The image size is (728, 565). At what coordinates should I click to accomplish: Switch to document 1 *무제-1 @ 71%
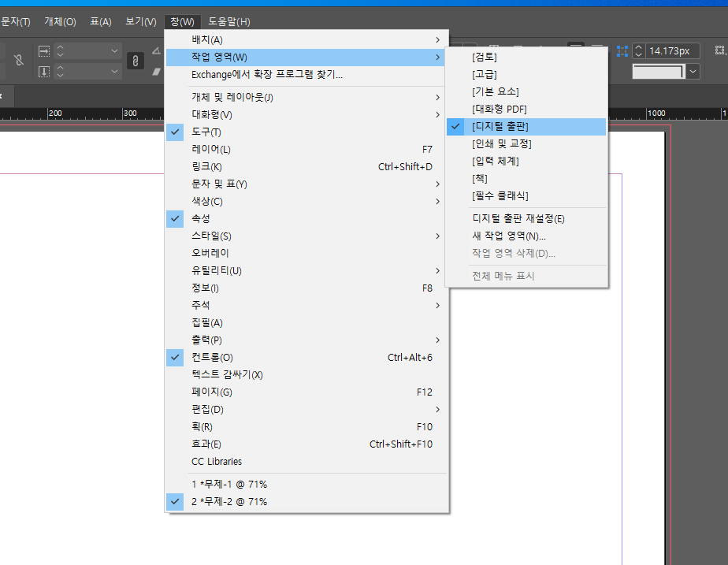(x=305, y=484)
